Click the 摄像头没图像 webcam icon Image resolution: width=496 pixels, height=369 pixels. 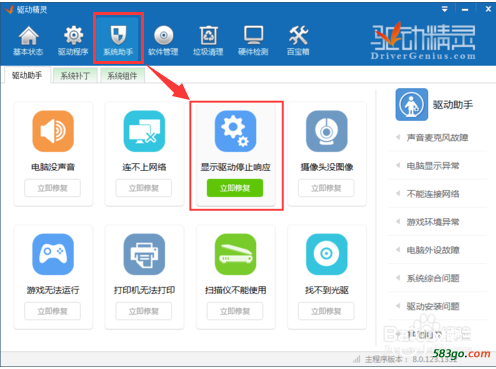327,131
